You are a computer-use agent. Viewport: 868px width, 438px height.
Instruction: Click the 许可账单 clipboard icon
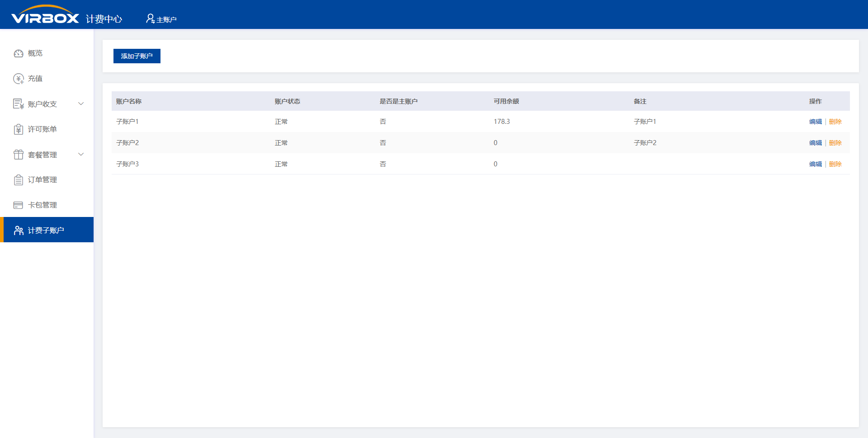click(x=19, y=129)
